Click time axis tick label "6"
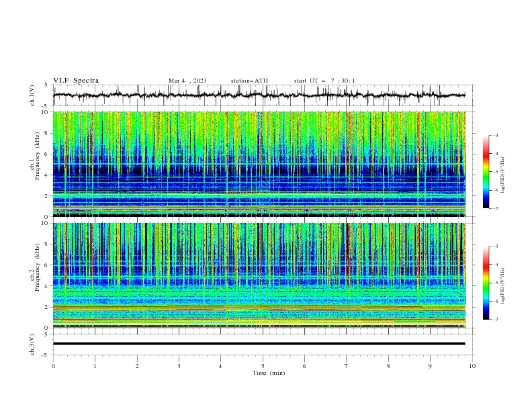This screenshot has height=411, width=532. (304, 366)
